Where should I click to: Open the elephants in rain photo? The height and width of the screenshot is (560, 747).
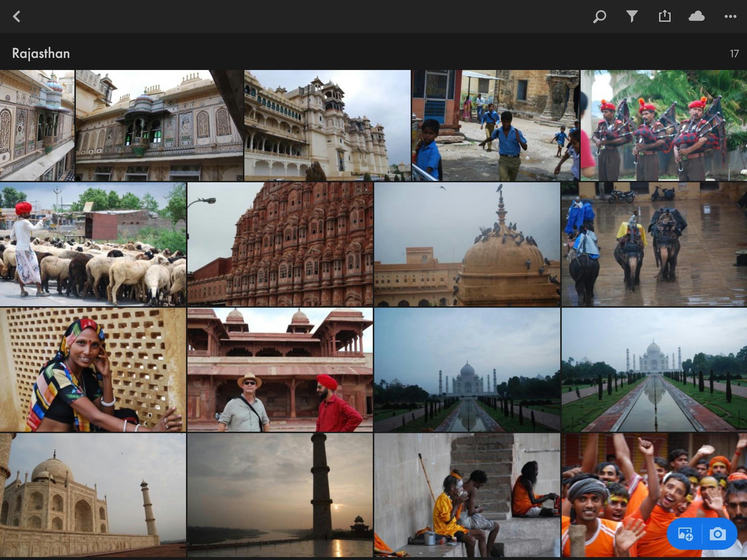point(654,244)
